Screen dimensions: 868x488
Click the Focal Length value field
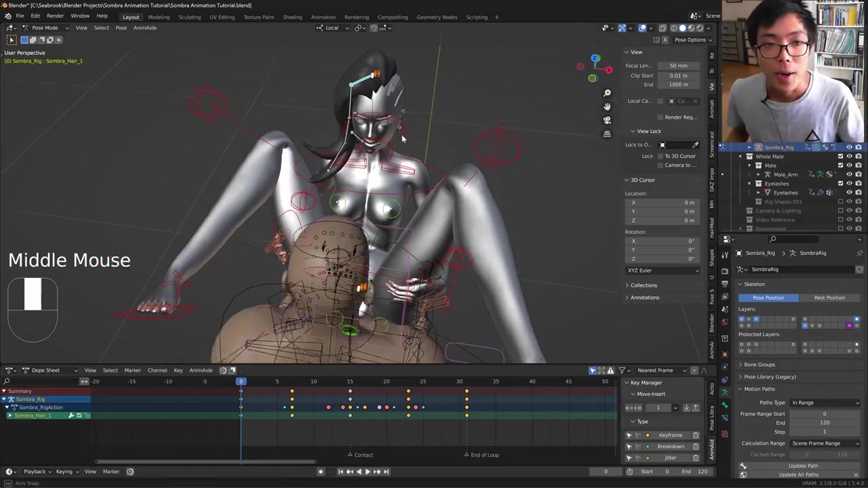677,66
